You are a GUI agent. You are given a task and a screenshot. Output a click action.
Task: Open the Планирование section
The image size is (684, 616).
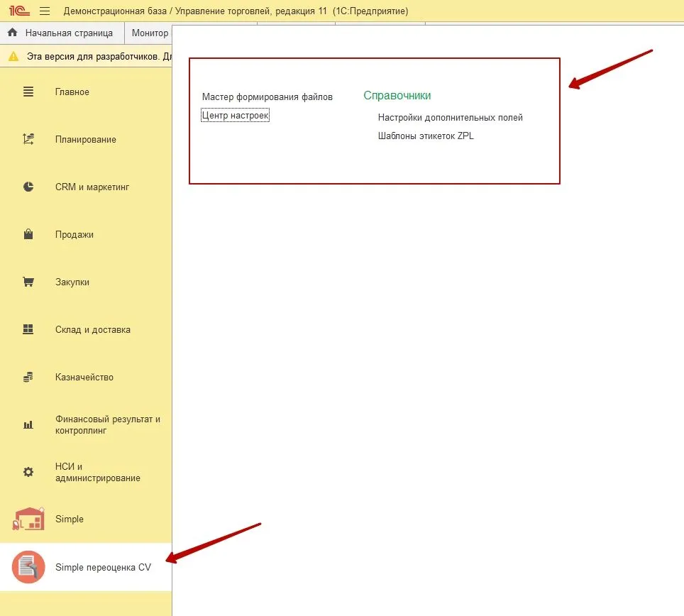pos(85,140)
